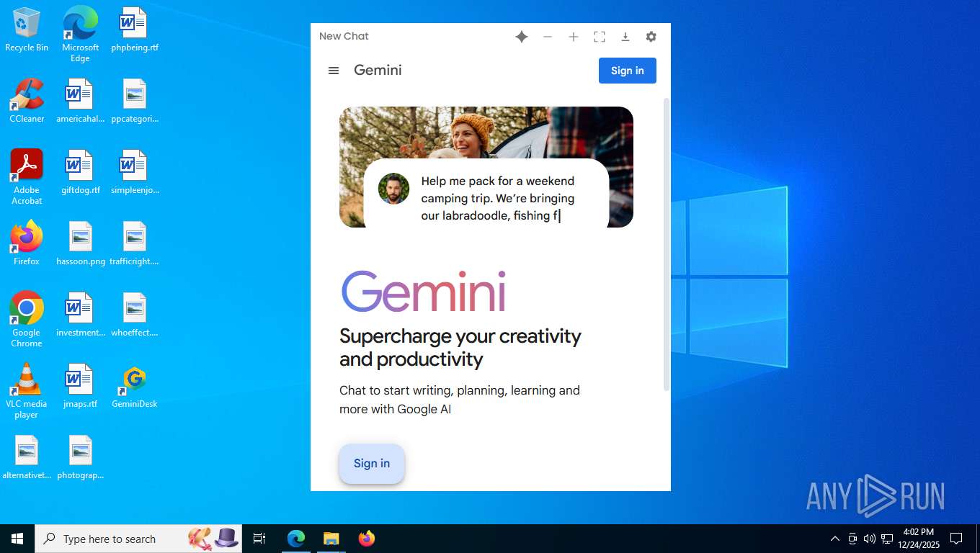This screenshot has height=553, width=980.
Task: Open the taskbar clock showing 4:02 PM
Action: click(x=919, y=539)
